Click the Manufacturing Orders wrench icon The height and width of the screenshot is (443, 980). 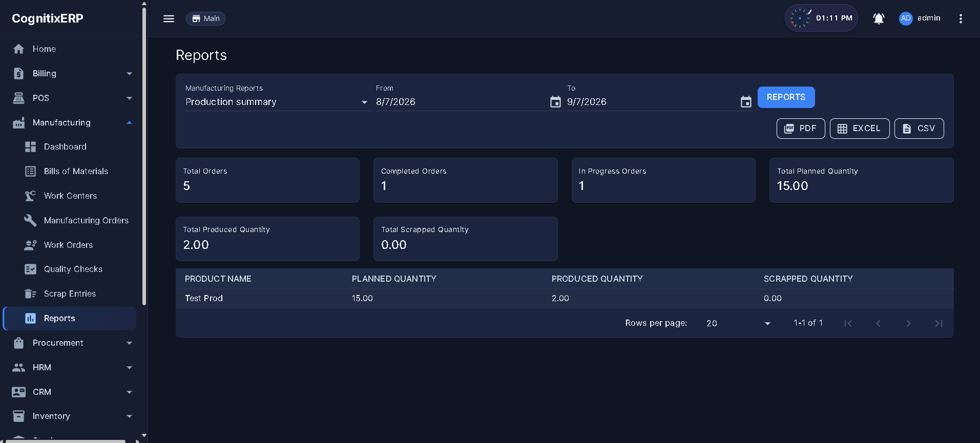(31, 220)
